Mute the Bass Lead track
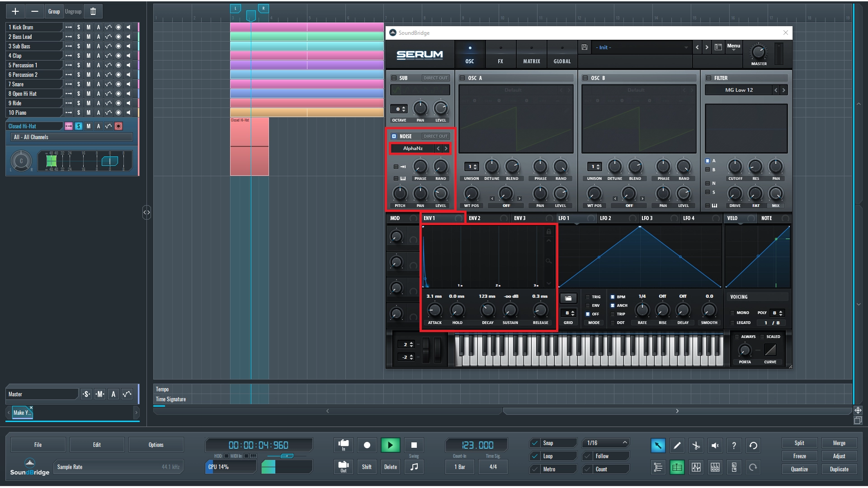Viewport: 868px width, 488px height. 89,37
